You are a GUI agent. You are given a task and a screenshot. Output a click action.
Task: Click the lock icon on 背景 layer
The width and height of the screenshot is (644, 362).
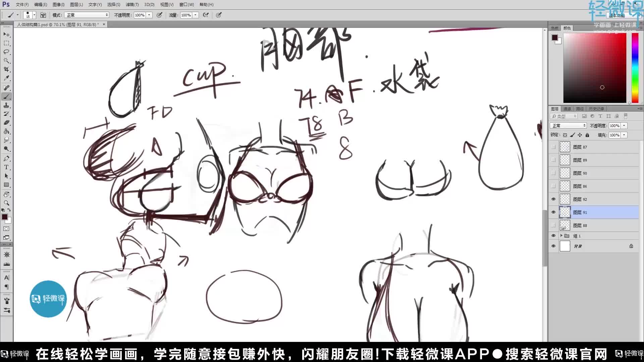[x=631, y=246]
